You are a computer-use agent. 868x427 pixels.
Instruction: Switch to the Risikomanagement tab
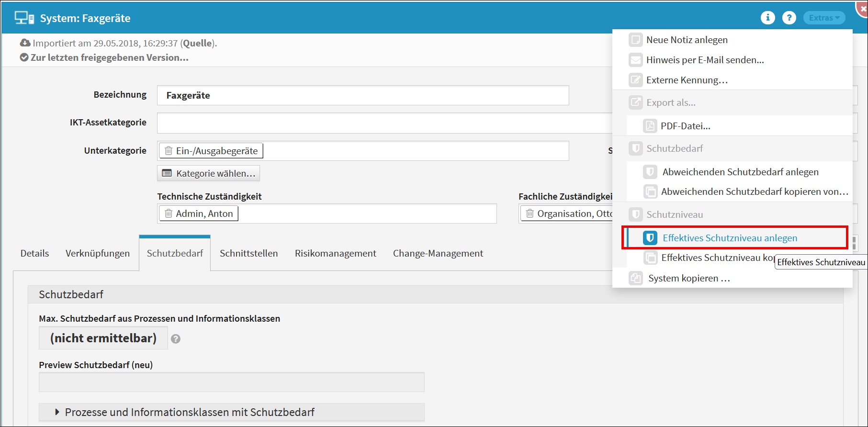[335, 253]
